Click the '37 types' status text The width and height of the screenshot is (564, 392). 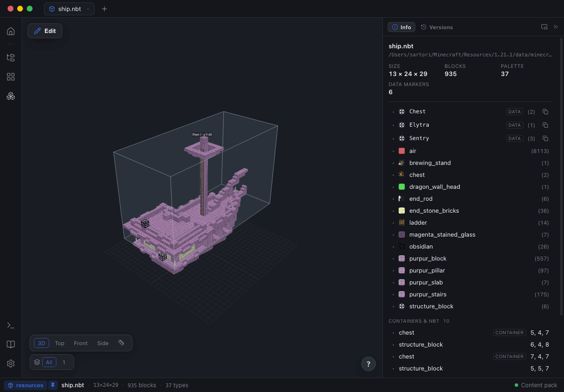point(177,385)
